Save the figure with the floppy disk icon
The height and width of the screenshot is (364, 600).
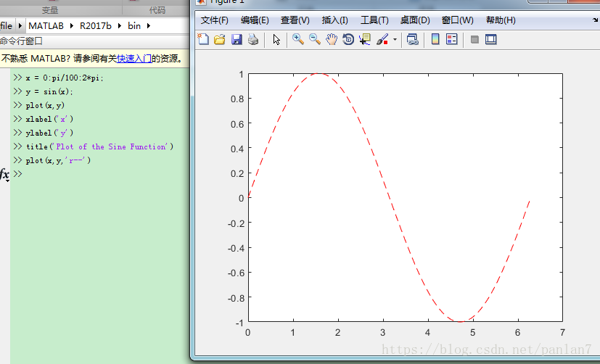tap(236, 39)
